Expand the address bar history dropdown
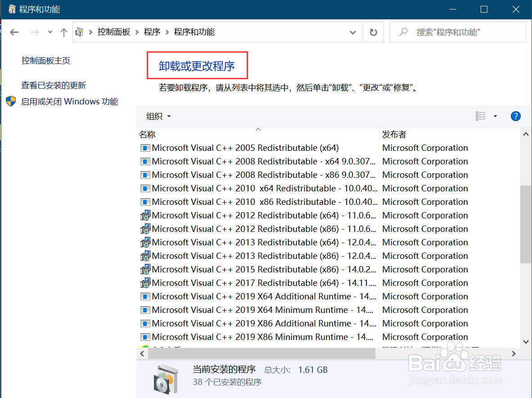This screenshot has width=532, height=398. (353, 32)
